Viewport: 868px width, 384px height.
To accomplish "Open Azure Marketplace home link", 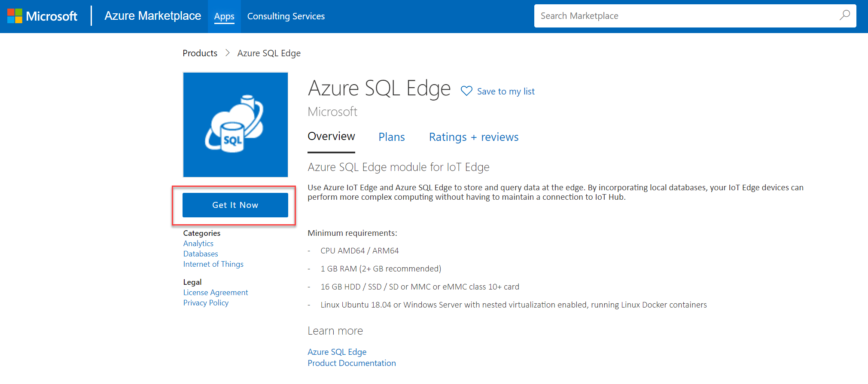I will (152, 16).
